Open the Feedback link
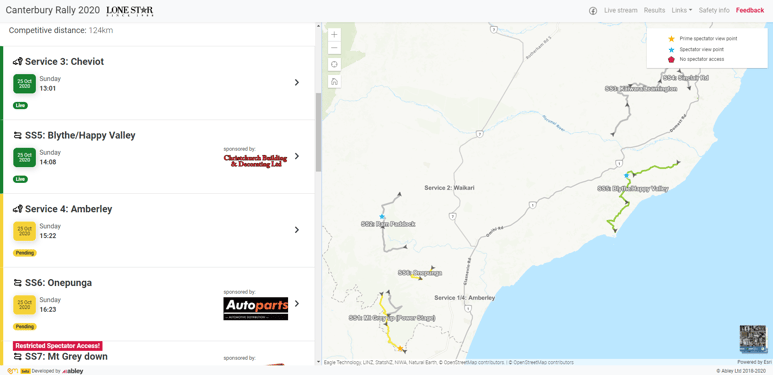 point(750,10)
